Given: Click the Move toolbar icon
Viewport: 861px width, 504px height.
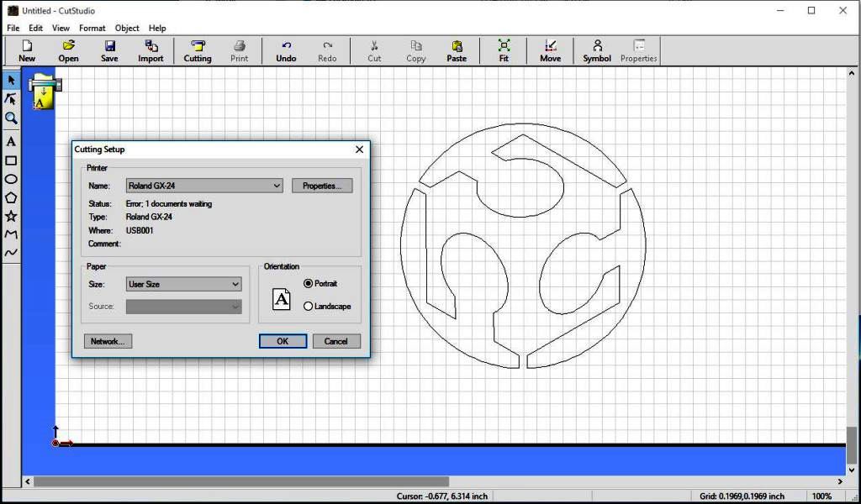Looking at the screenshot, I should coord(550,51).
